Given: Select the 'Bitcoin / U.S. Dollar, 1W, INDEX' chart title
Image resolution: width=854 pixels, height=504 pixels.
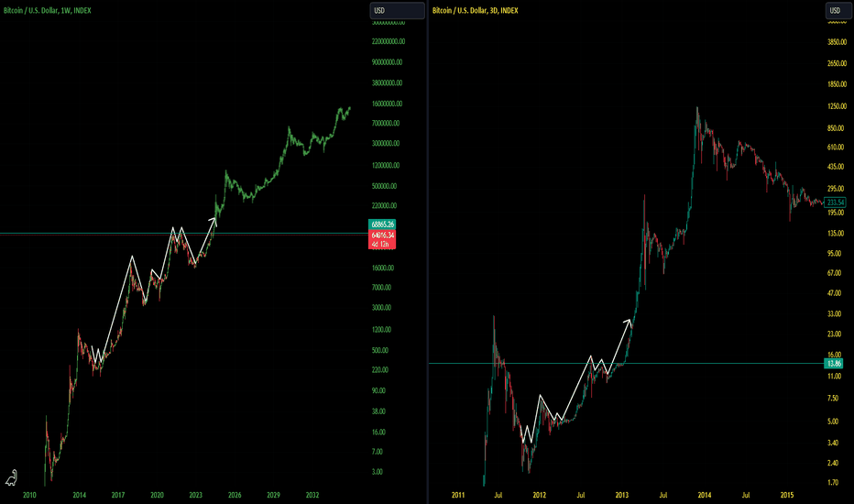Looking at the screenshot, I should [48, 10].
